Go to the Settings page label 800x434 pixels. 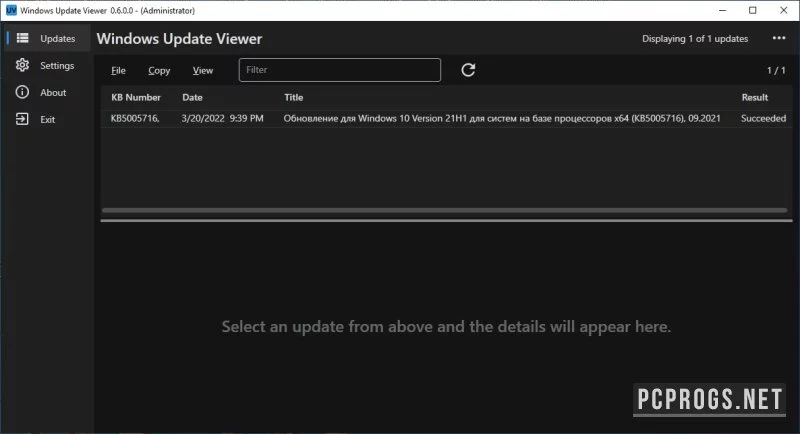point(57,66)
